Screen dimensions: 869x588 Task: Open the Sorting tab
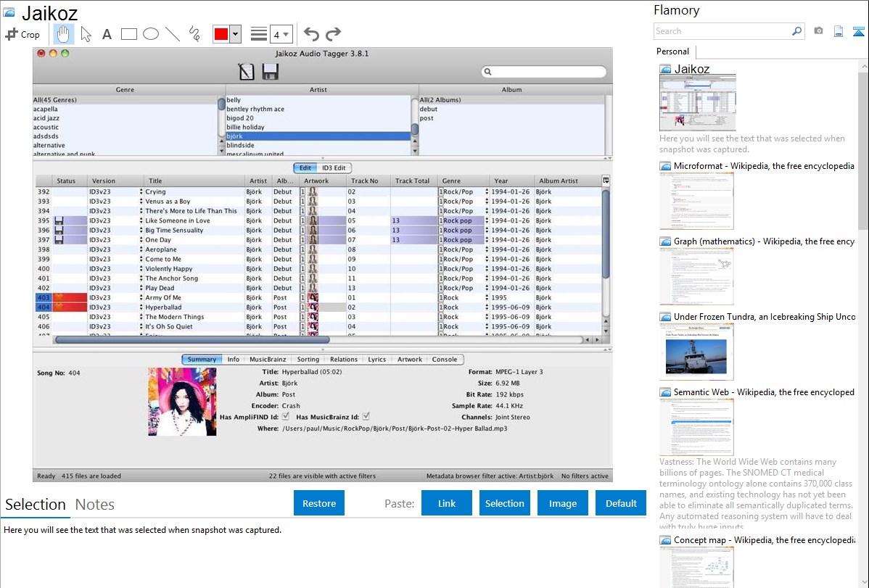[308, 359]
